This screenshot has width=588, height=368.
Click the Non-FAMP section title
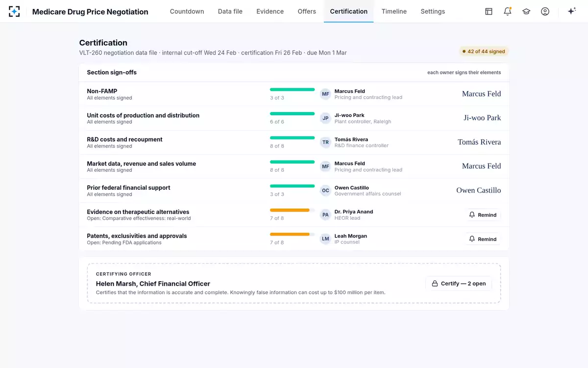[x=102, y=91]
